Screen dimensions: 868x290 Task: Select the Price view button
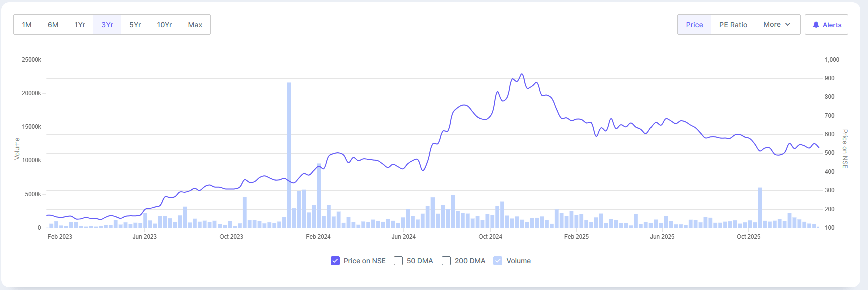[x=694, y=25]
